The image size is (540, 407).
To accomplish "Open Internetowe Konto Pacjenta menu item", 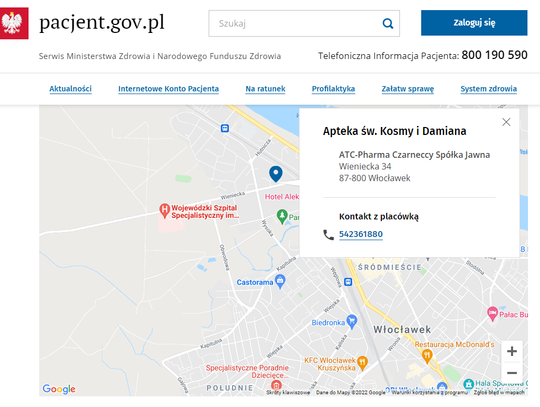I will point(168,89).
